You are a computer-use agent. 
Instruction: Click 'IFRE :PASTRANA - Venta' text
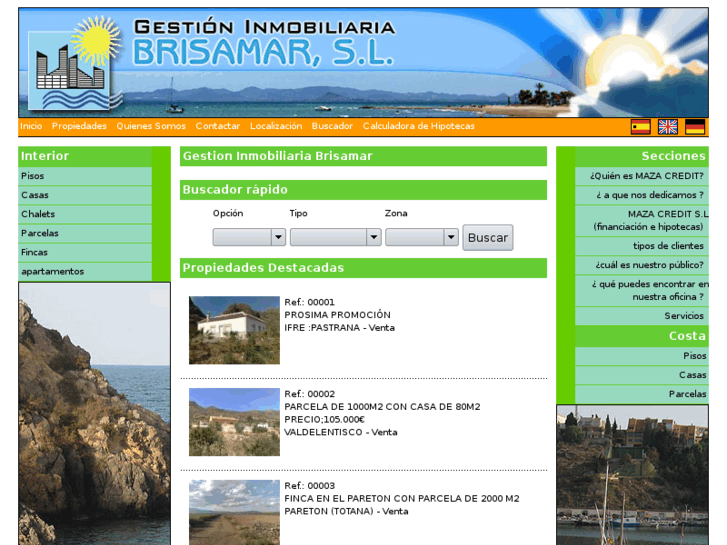click(339, 328)
